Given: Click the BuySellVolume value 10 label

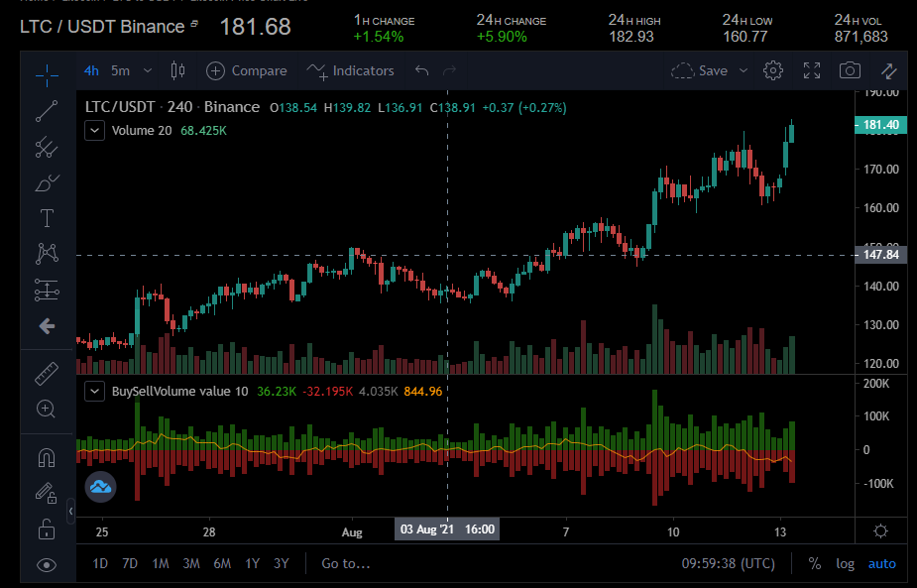Looking at the screenshot, I should click(180, 391).
